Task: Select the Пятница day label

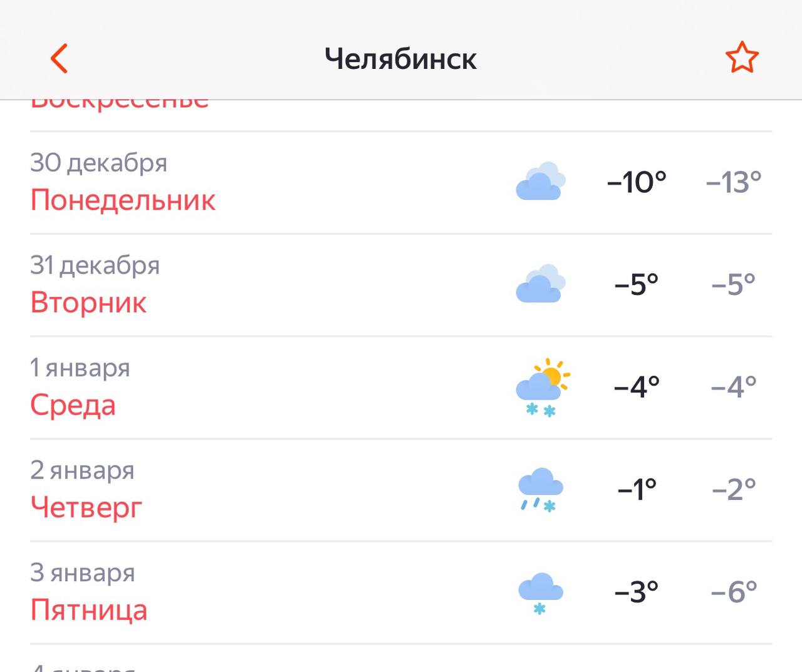Action: (x=89, y=610)
